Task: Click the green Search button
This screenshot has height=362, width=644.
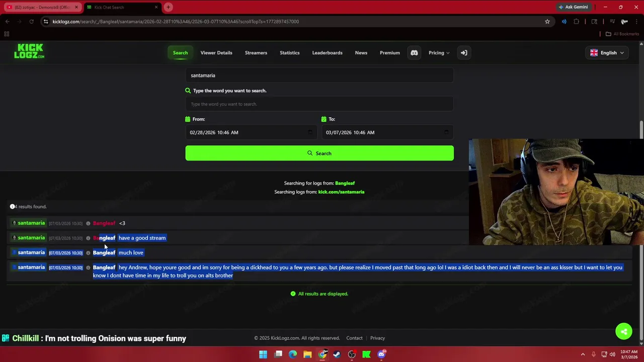Action: pos(319,153)
